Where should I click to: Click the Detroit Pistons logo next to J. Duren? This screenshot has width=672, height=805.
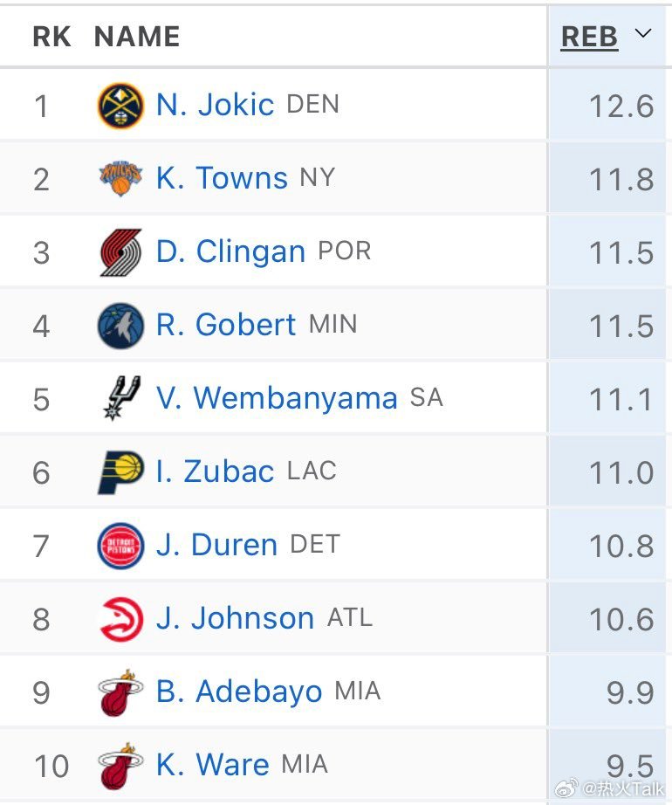[120, 544]
